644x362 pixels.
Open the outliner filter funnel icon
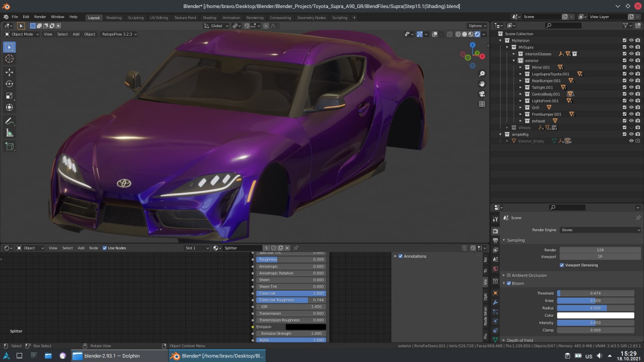(x=626, y=25)
